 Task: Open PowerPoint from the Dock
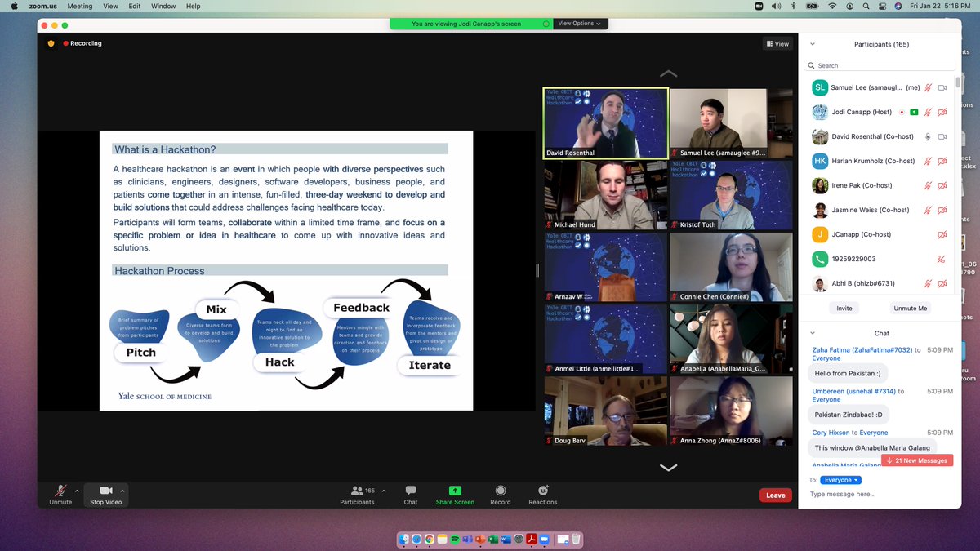tap(479, 540)
